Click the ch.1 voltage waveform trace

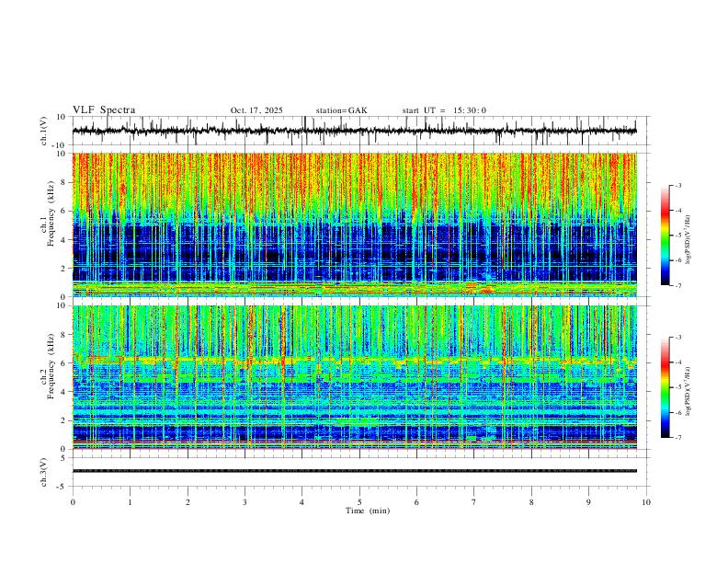(x=354, y=131)
